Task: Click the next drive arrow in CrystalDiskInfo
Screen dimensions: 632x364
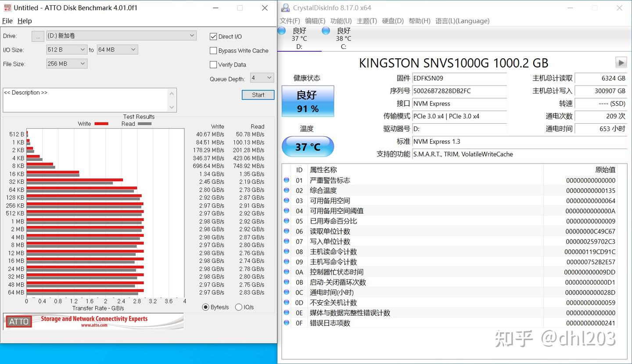Action: pos(621,62)
